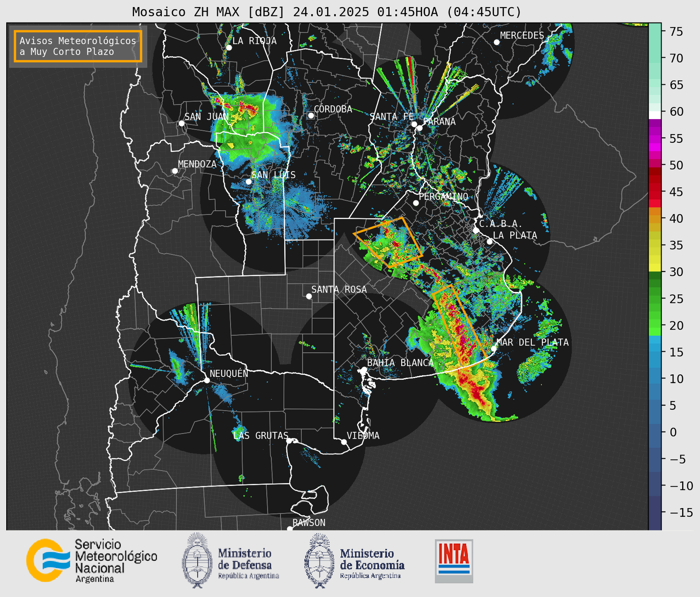Click the MERCEDES city label

coord(522,36)
